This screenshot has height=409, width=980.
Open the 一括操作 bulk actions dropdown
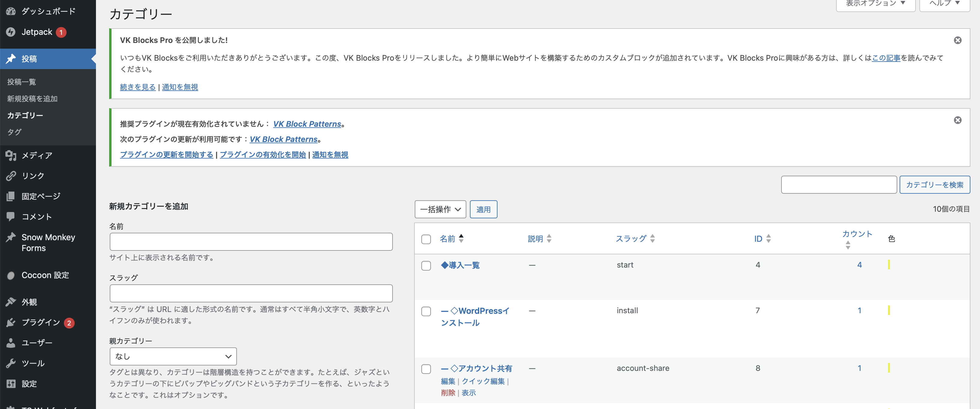click(x=440, y=209)
